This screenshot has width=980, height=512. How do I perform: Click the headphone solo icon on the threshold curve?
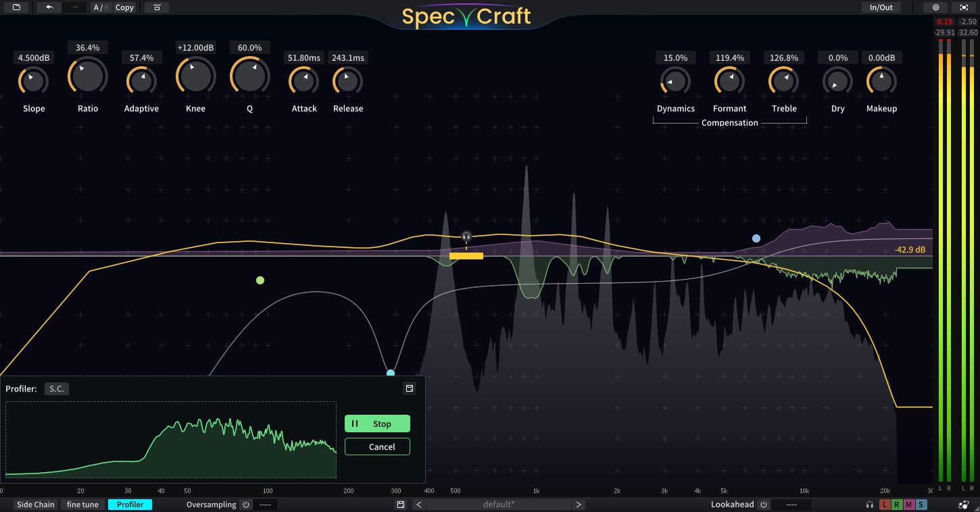coord(466,236)
